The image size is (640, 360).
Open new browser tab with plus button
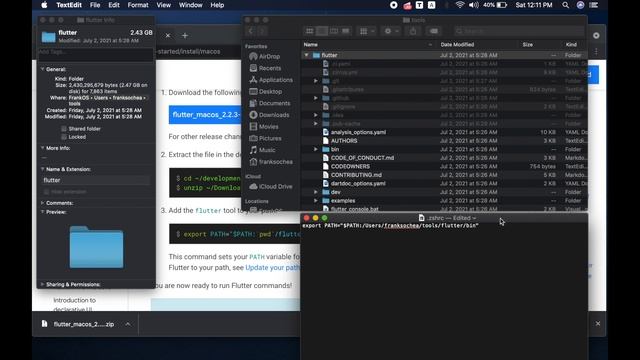pyautogui.click(x=185, y=36)
